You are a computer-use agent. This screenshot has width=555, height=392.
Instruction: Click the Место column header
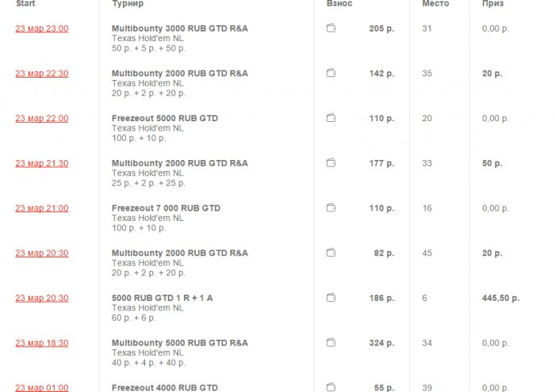(435, 4)
